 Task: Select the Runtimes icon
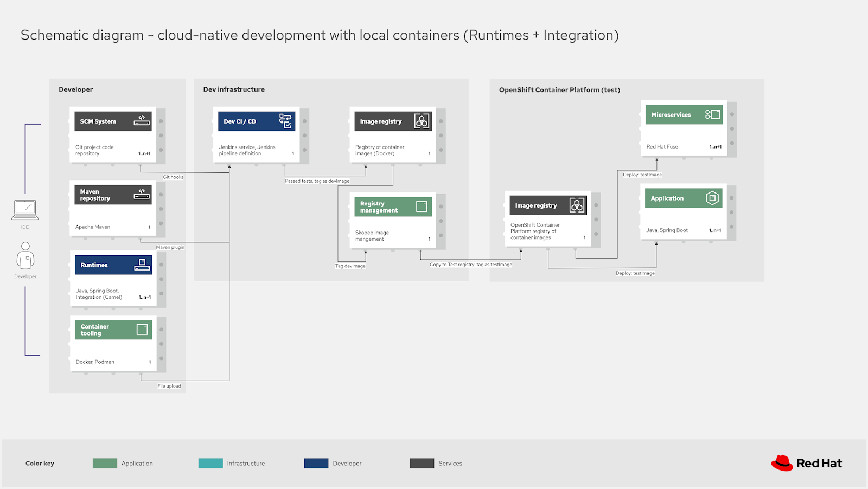point(142,265)
